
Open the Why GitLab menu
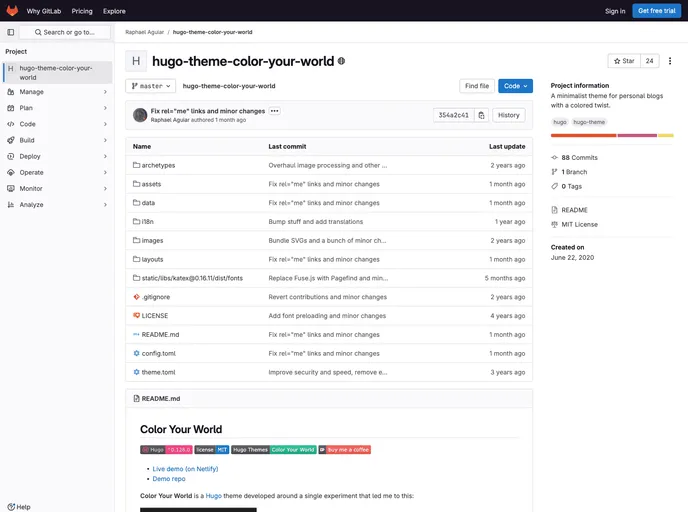tap(44, 11)
